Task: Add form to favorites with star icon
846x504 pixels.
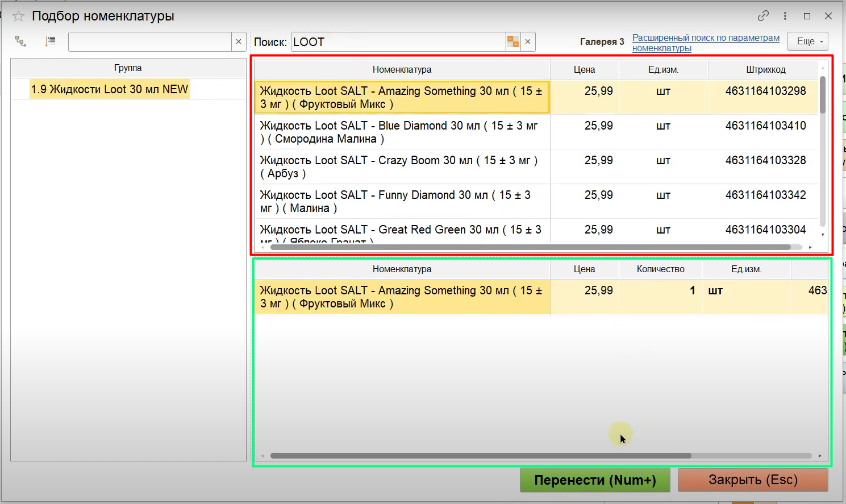Action: 19,16
